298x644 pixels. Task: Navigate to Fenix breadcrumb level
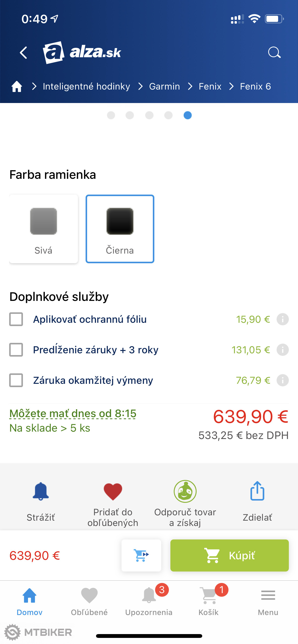pos(210,86)
